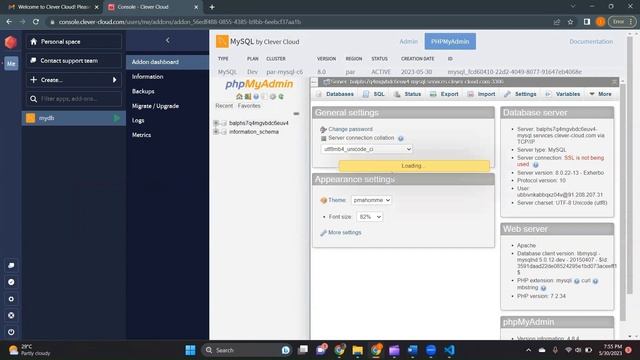
Task: Click the checkmark circle icon in left rail
Action: click(x=11, y=282)
